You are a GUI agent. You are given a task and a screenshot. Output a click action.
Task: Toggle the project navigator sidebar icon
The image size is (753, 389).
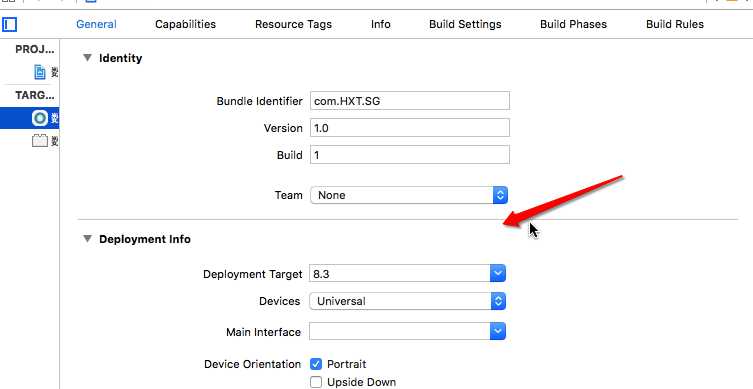coord(10,24)
